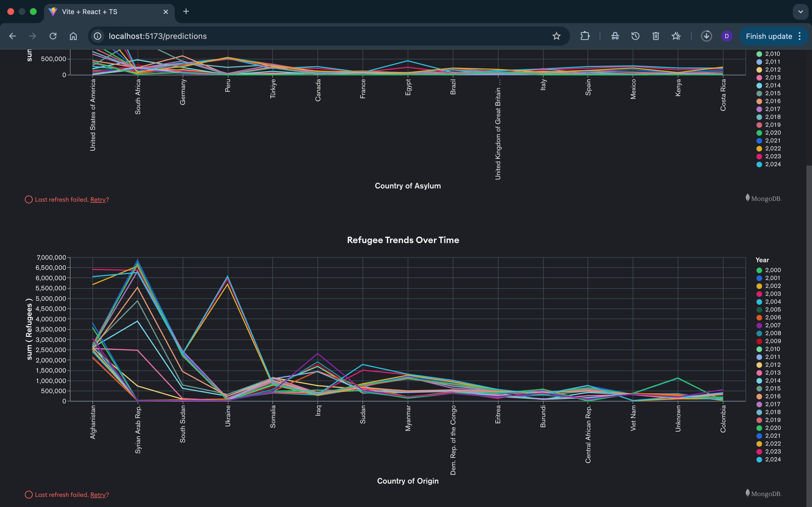812x507 pixels.
Task: Select the Vite + React + TS tab
Action: tap(89, 12)
